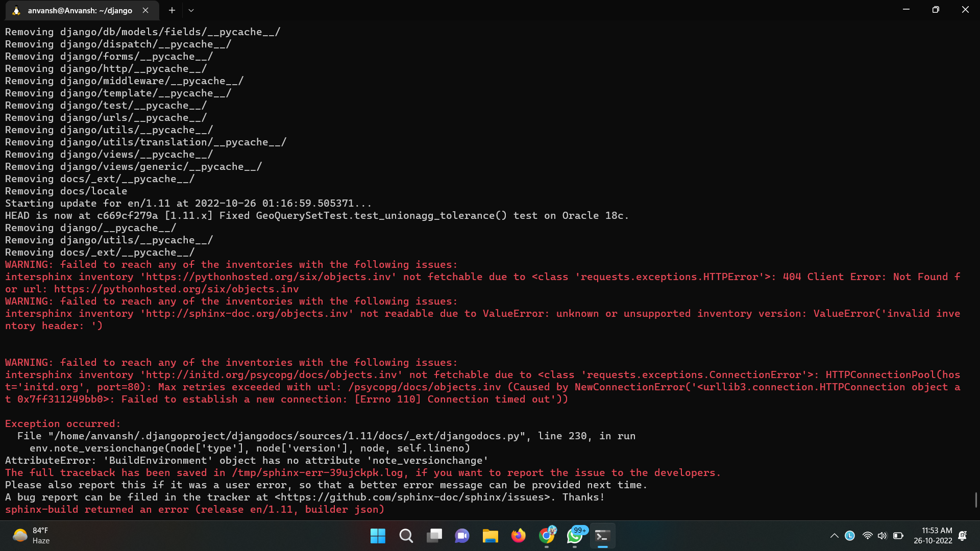The image size is (980, 551).
Task: Click the Ubuntu penguin icon on the tab
Action: 17,10
